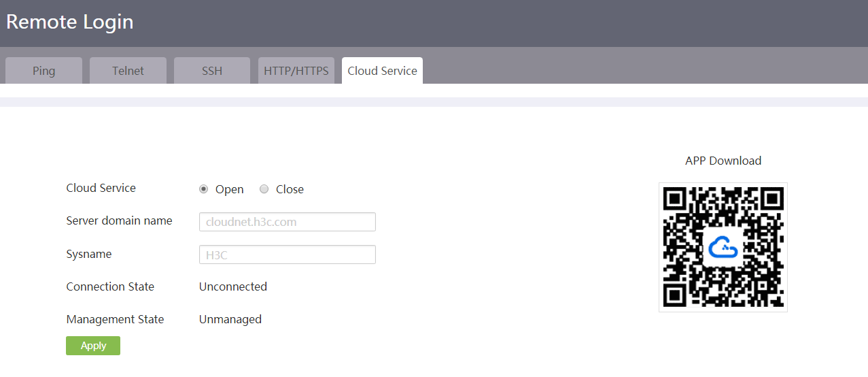The image size is (868, 377).
Task: Select the SSH tab
Action: [212, 71]
